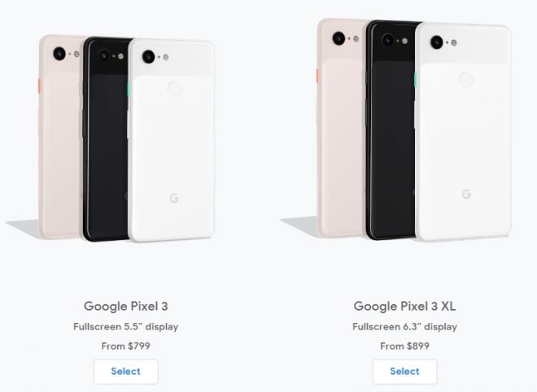The width and height of the screenshot is (537, 392).
Task: Open the Google Pixel 3 title
Action: [125, 306]
